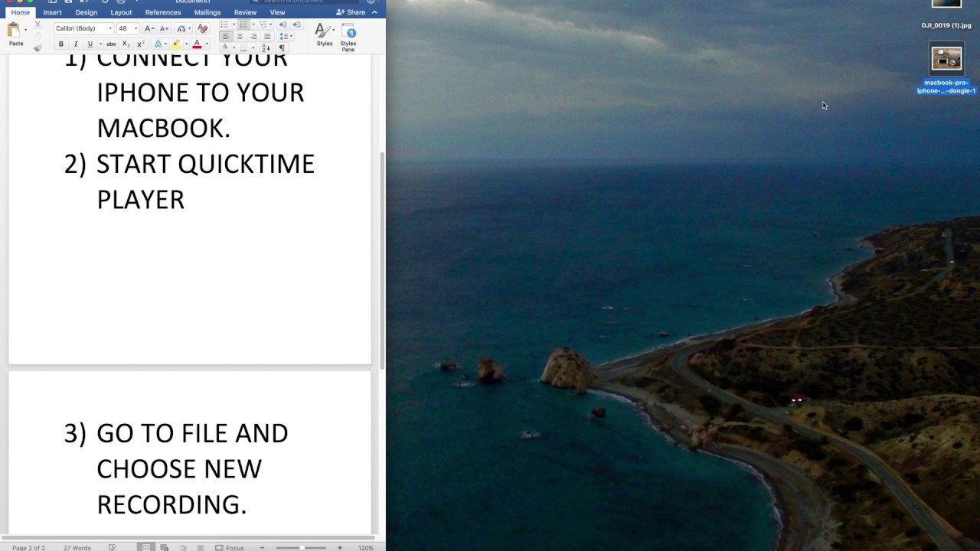
Task: Apply subscript formatting
Action: [126, 44]
